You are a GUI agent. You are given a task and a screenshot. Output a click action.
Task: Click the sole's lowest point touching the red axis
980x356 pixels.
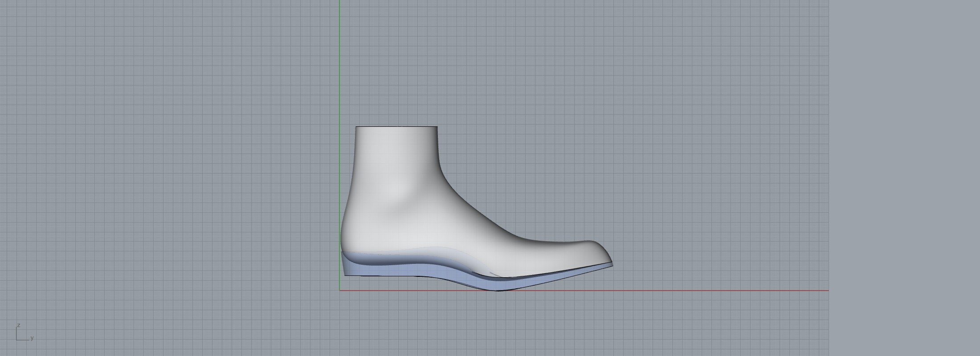point(499,289)
